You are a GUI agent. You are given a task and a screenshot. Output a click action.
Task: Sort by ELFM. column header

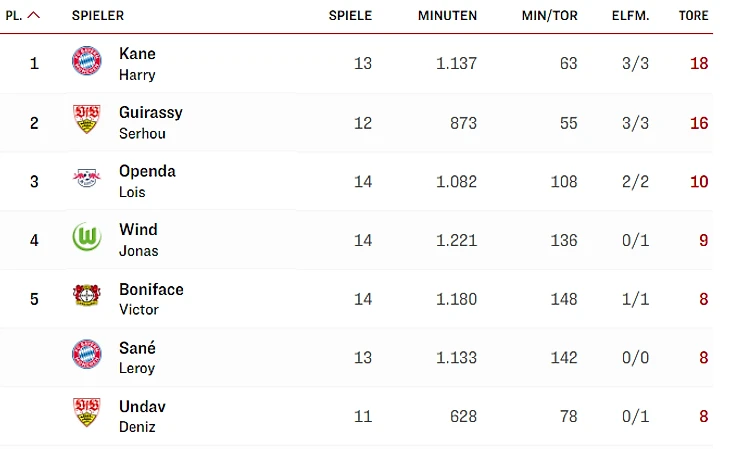click(630, 16)
